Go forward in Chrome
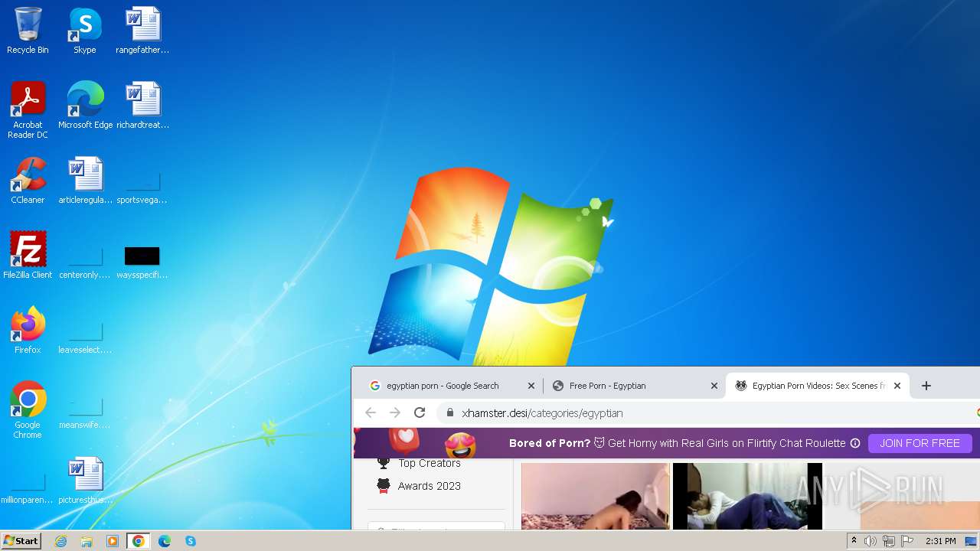 point(395,412)
